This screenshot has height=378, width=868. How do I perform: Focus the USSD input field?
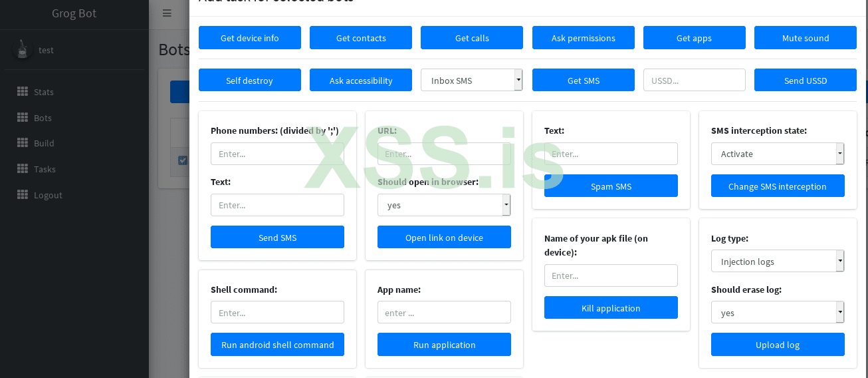(695, 80)
